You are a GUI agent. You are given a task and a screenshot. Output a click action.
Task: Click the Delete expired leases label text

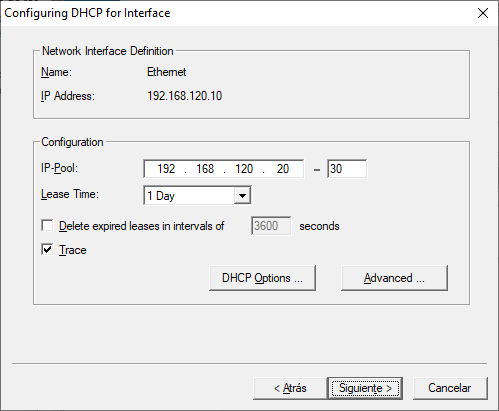(142, 226)
